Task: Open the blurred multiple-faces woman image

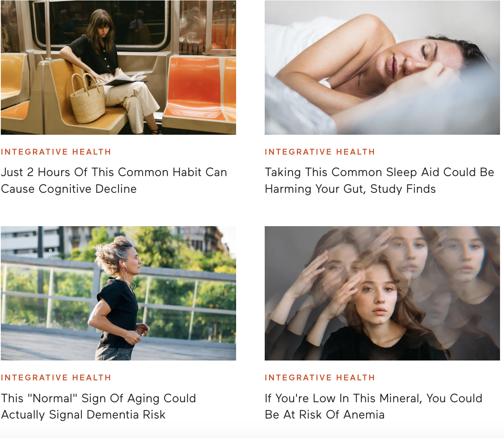Action: [x=382, y=293]
